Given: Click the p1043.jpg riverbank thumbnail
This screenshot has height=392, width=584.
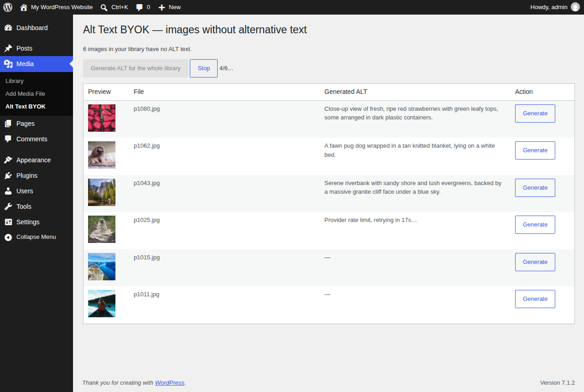Looking at the screenshot, I should pyautogui.click(x=102, y=192).
